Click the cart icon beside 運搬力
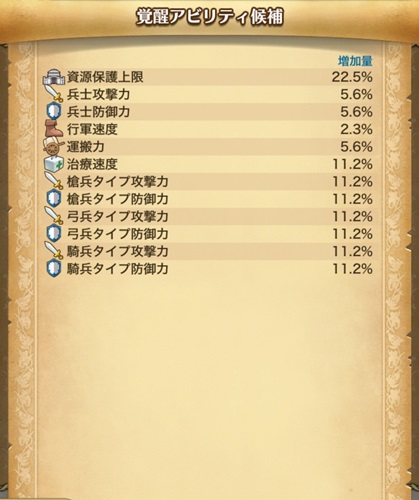Image resolution: width=419 pixels, height=500 pixels. click(54, 146)
